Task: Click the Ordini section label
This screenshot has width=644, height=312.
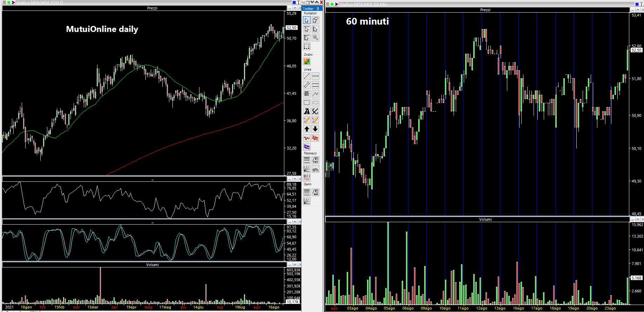Action: pos(308,55)
